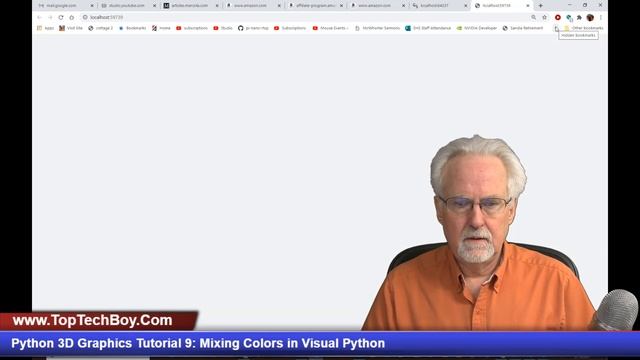
Task: Open the NVIDIA Developer bookmark
Action: (x=477, y=28)
